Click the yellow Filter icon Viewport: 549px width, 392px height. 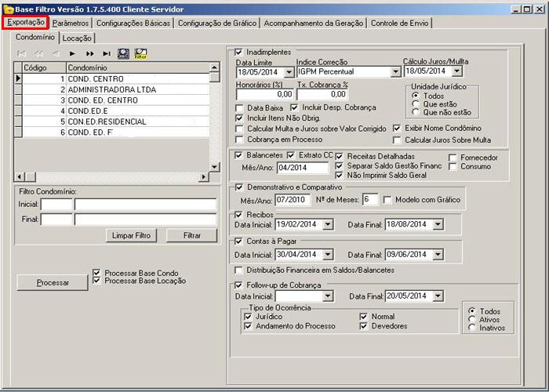coord(140,53)
